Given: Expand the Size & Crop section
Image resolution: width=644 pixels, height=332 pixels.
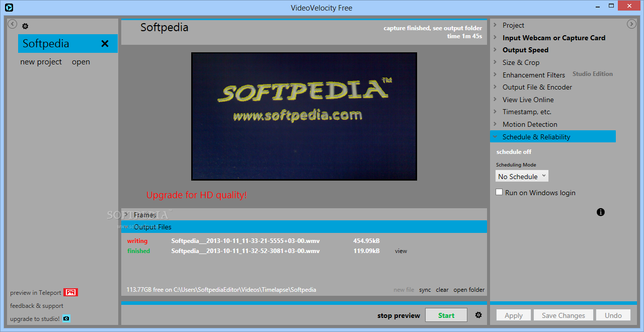Looking at the screenshot, I should tap(521, 62).
